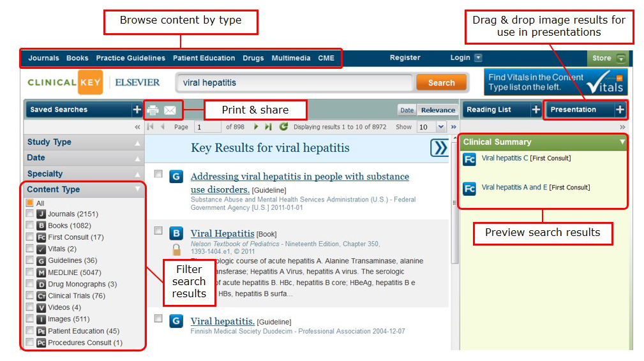Viewport: 644px width, 361px height.
Task: Click the Register link
Action: click(405, 57)
